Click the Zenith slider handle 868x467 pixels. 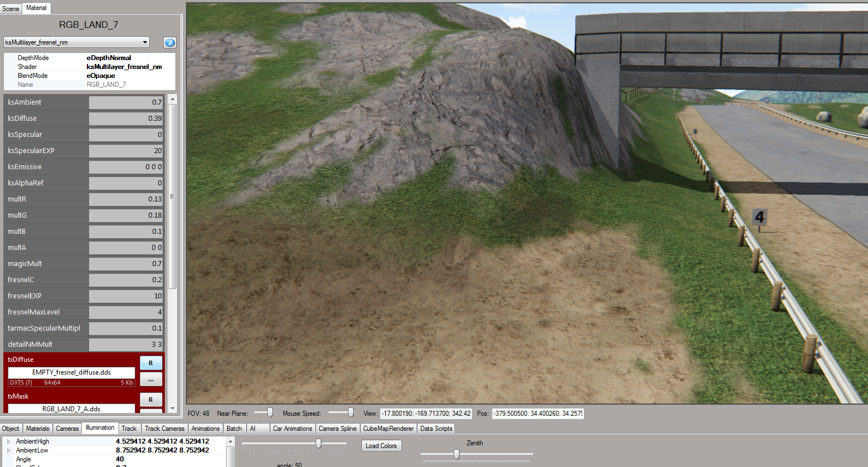pyautogui.click(x=457, y=454)
